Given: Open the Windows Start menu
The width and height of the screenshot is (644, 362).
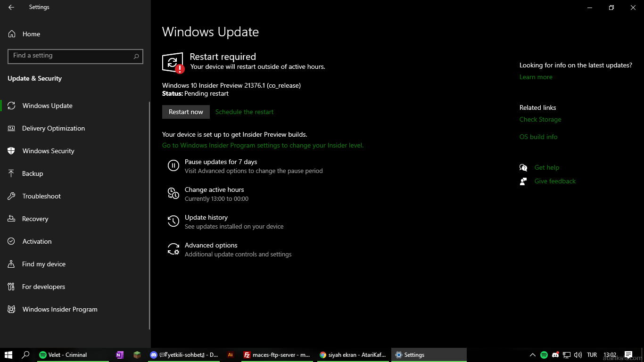Looking at the screenshot, I should click(8, 355).
